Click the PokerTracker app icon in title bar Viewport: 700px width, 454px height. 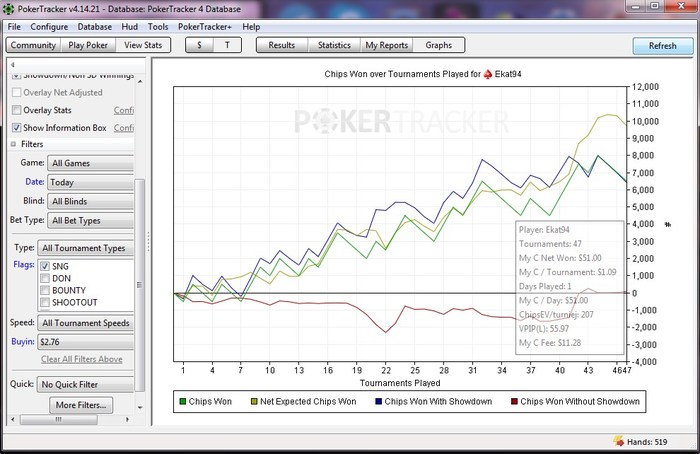pyautogui.click(x=8, y=8)
